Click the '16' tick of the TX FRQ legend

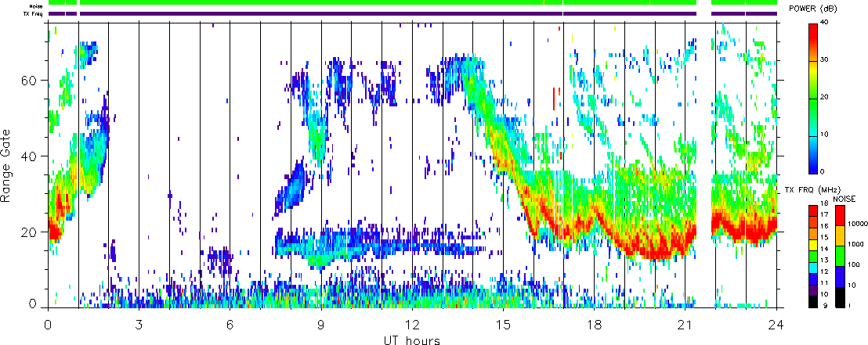(x=825, y=226)
